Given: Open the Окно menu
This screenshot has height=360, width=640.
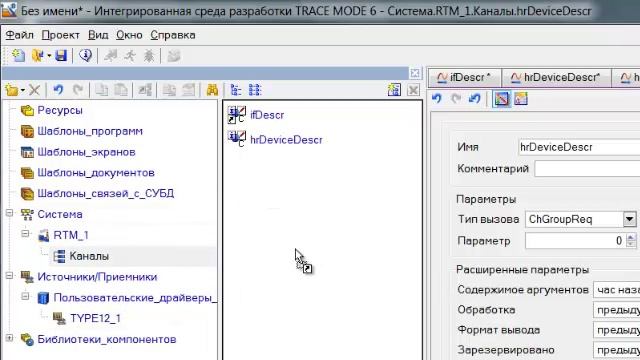Looking at the screenshot, I should coord(129,35).
